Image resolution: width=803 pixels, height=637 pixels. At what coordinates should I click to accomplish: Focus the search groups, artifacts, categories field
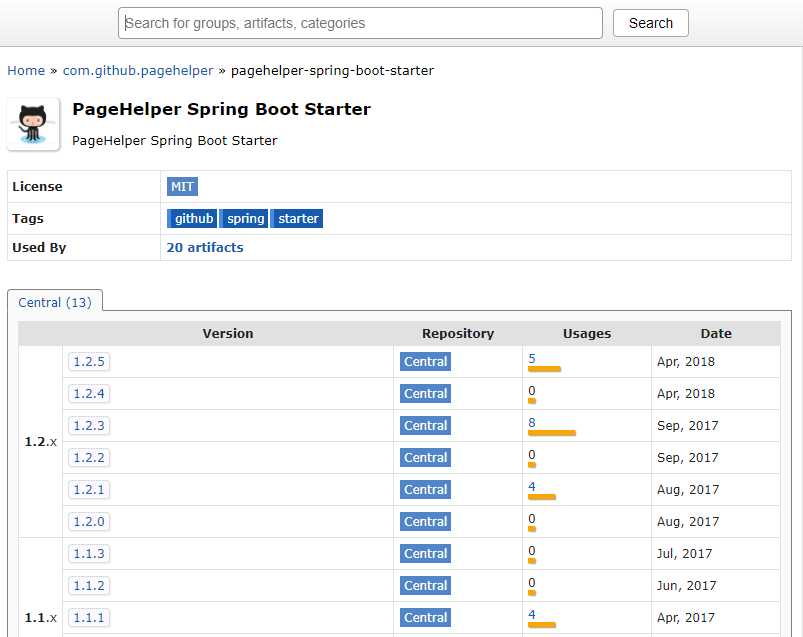[x=360, y=23]
